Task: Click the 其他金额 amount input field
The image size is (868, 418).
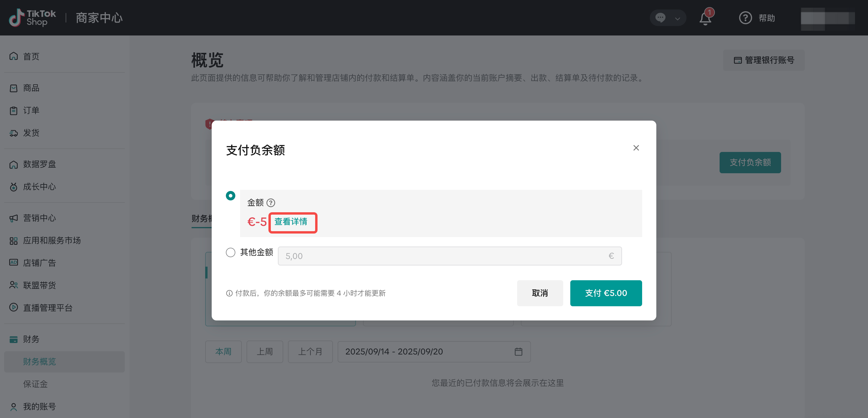Action: pyautogui.click(x=445, y=256)
